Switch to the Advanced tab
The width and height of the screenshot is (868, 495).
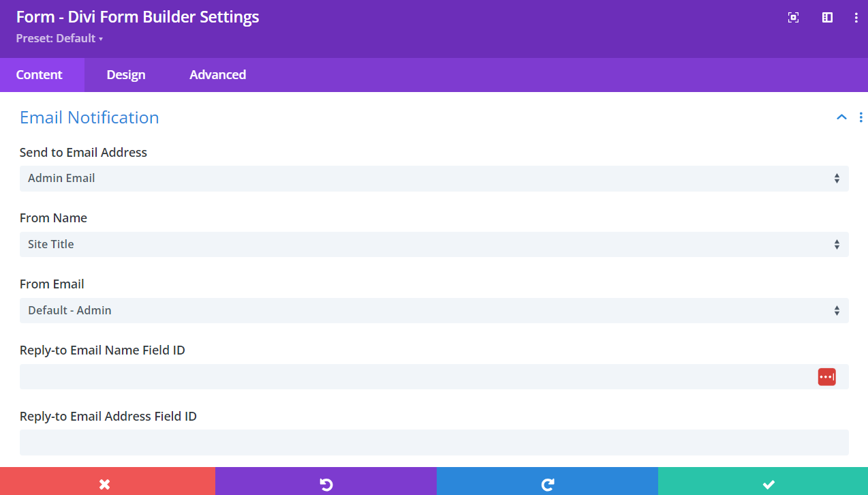click(x=217, y=75)
